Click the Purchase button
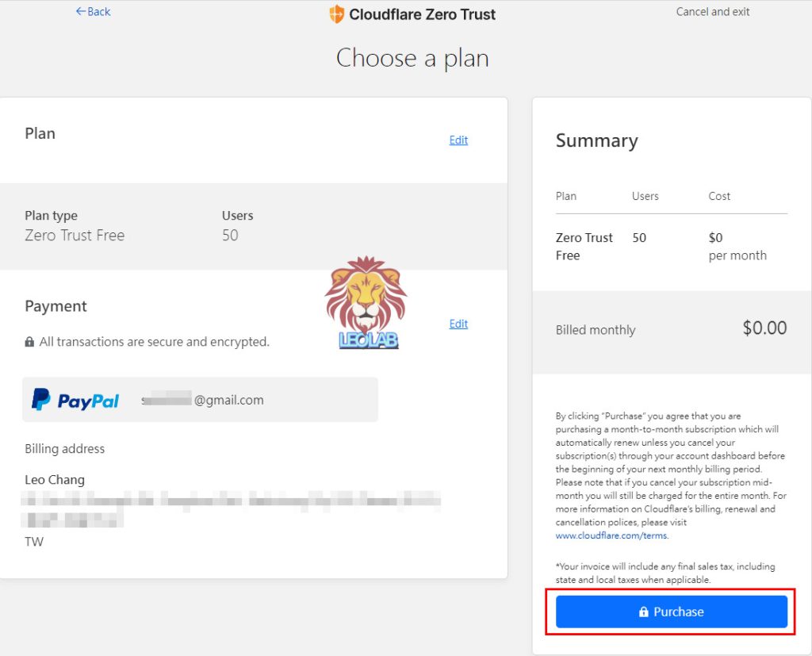 [x=672, y=612]
